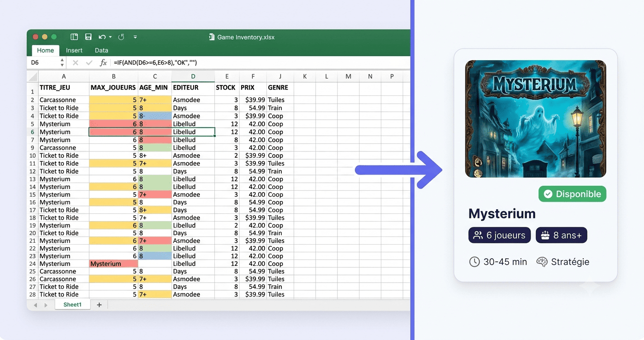Click red 7+ age cell in row 15

click(155, 194)
